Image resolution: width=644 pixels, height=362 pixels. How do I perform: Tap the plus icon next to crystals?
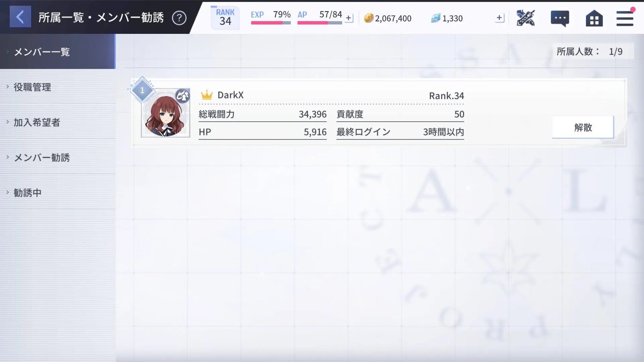click(499, 18)
